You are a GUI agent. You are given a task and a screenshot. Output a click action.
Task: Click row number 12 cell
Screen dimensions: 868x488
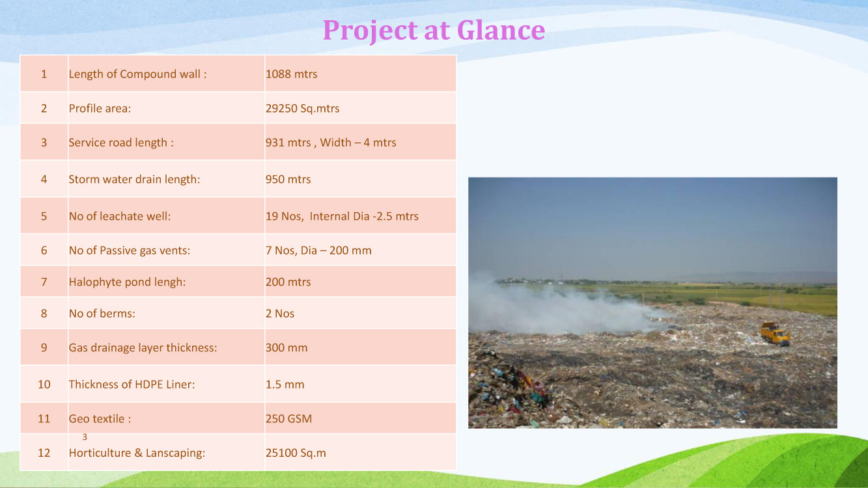pos(44,452)
